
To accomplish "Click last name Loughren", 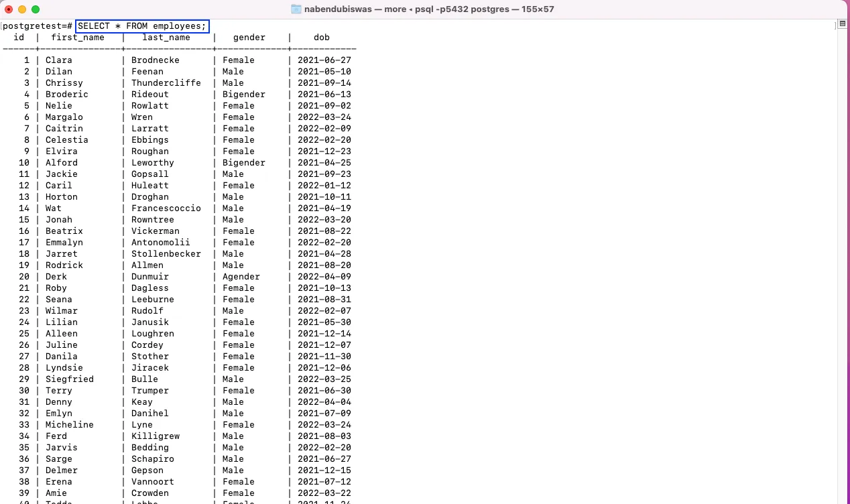I will 153,334.
